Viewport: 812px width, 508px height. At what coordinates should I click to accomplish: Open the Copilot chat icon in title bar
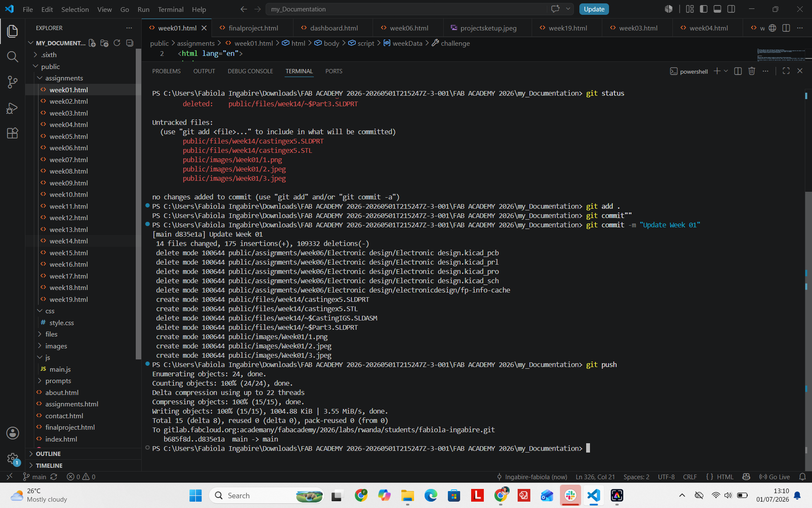(x=555, y=9)
